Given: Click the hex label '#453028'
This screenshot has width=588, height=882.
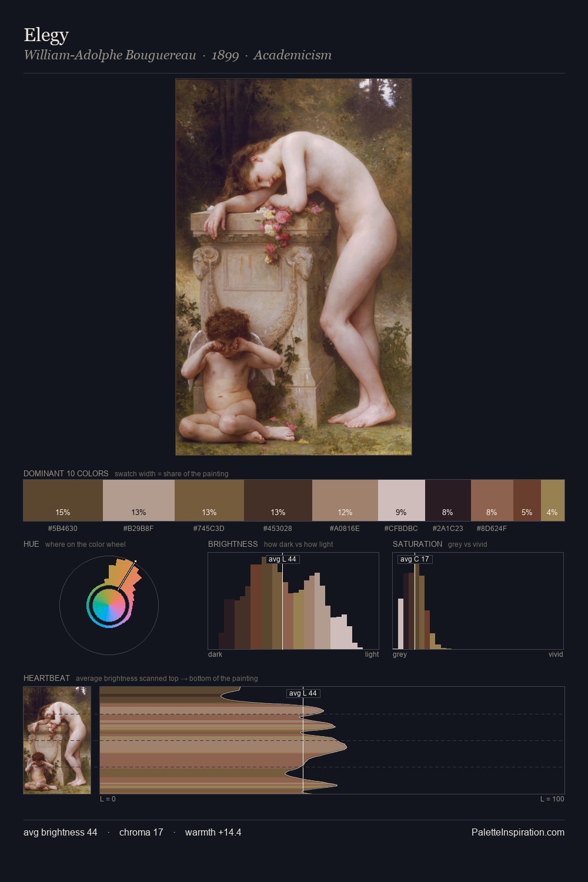Looking at the screenshot, I should 278,528.
